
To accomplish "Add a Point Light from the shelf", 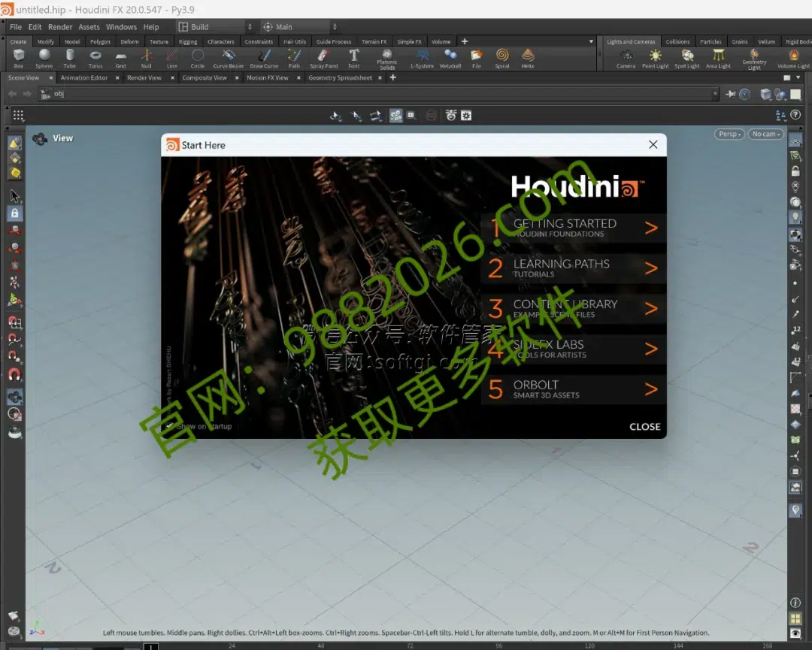I will (655, 58).
